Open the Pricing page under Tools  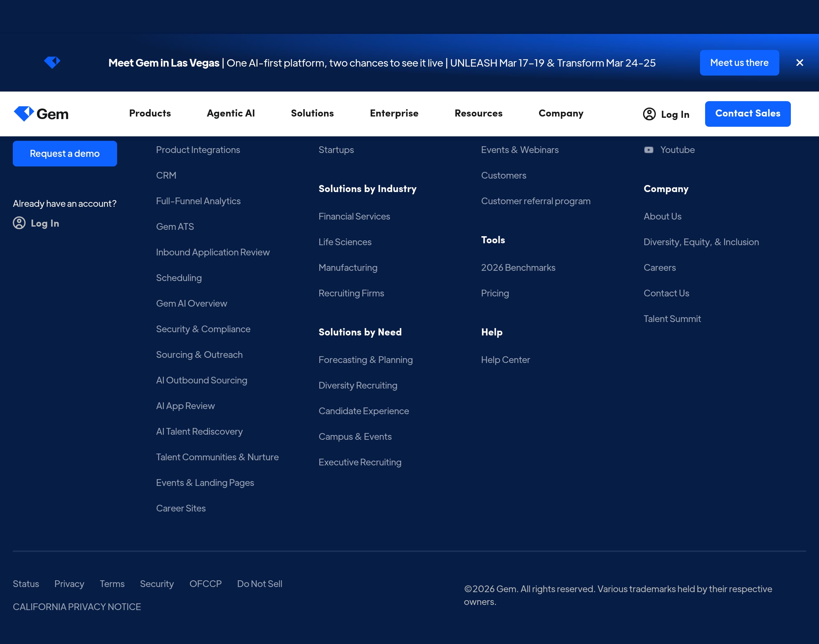coord(495,293)
